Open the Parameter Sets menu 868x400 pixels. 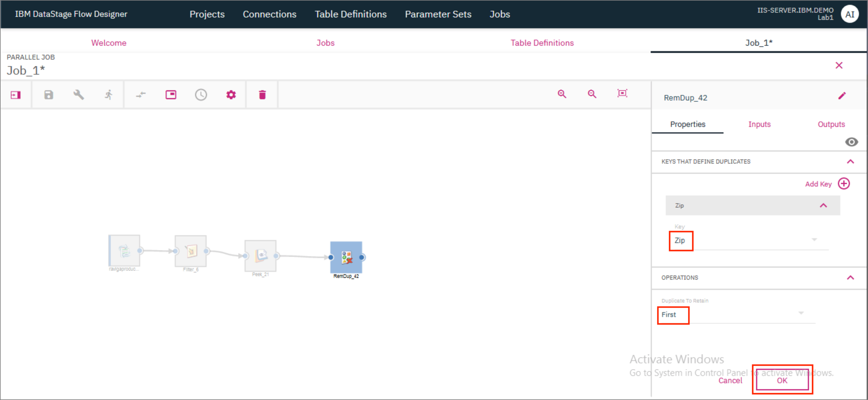pos(438,14)
